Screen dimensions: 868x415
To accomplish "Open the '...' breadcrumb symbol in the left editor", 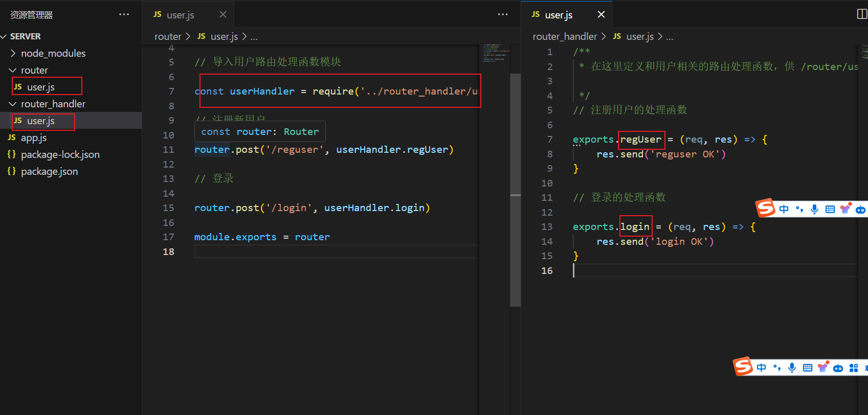I will (254, 36).
